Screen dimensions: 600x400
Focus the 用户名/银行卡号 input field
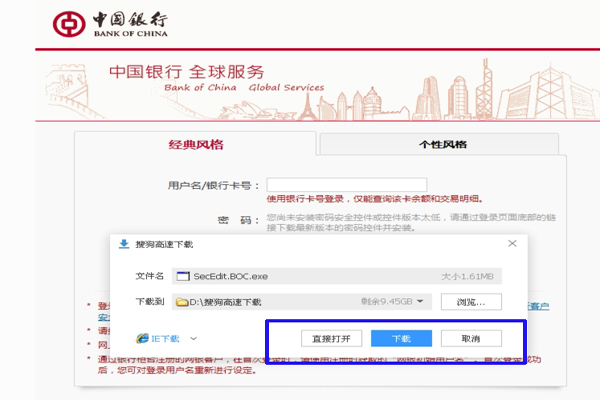[x=347, y=184]
